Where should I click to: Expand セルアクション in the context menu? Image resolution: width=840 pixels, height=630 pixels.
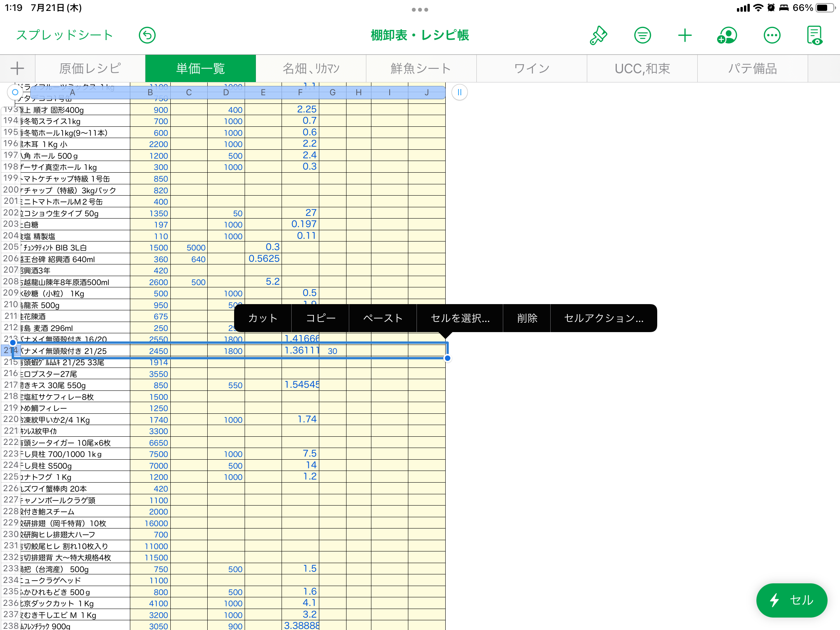[x=603, y=318]
